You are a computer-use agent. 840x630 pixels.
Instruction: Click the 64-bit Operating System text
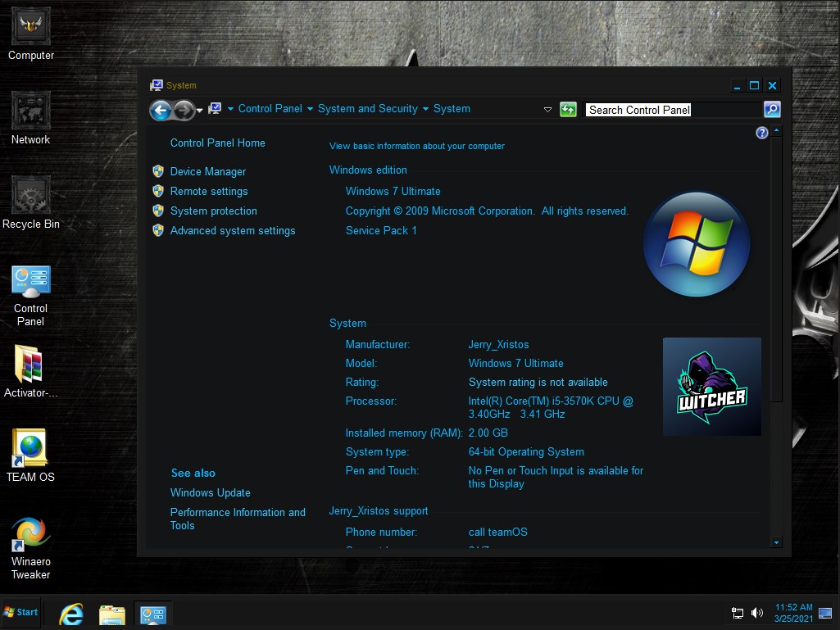click(x=526, y=451)
